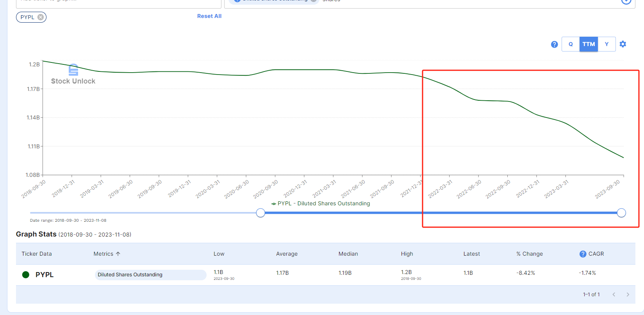Click the 1.11B y-axis label
This screenshot has width=644, height=315.
[x=34, y=146]
